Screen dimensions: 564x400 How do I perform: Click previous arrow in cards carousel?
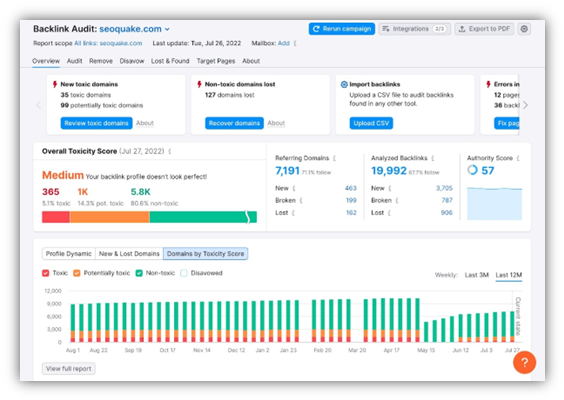click(x=39, y=105)
